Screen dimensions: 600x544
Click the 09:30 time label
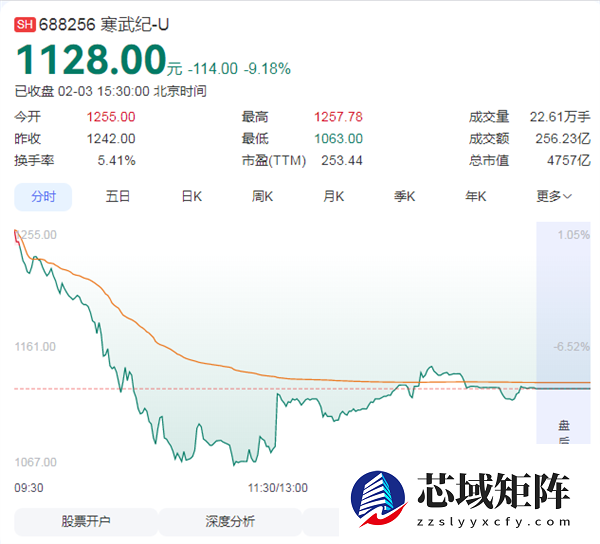point(29,488)
